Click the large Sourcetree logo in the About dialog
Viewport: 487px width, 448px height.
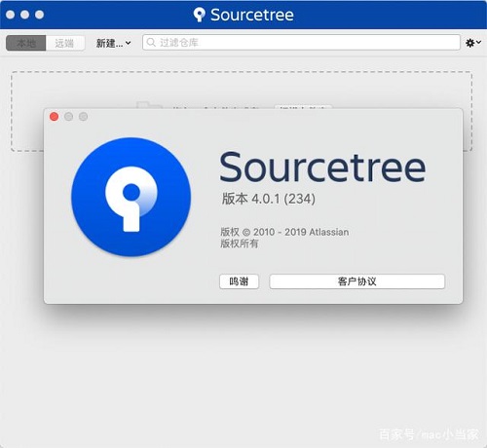click(x=131, y=197)
